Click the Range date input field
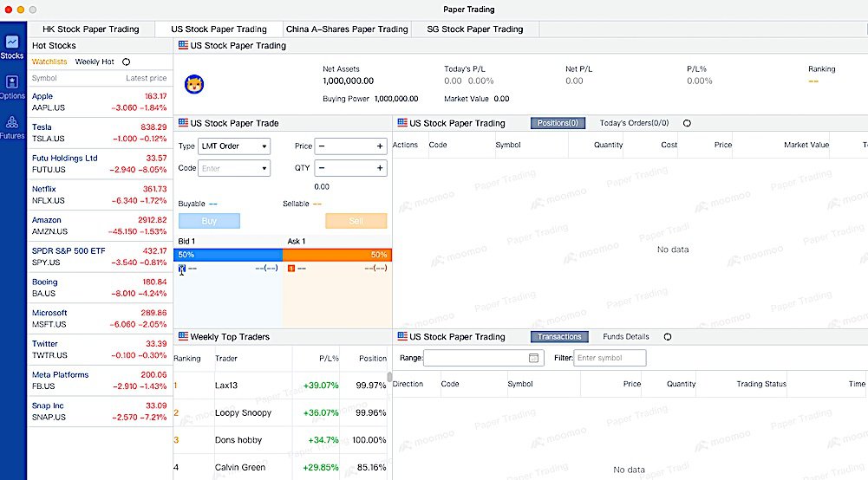The image size is (868, 480). tap(484, 359)
